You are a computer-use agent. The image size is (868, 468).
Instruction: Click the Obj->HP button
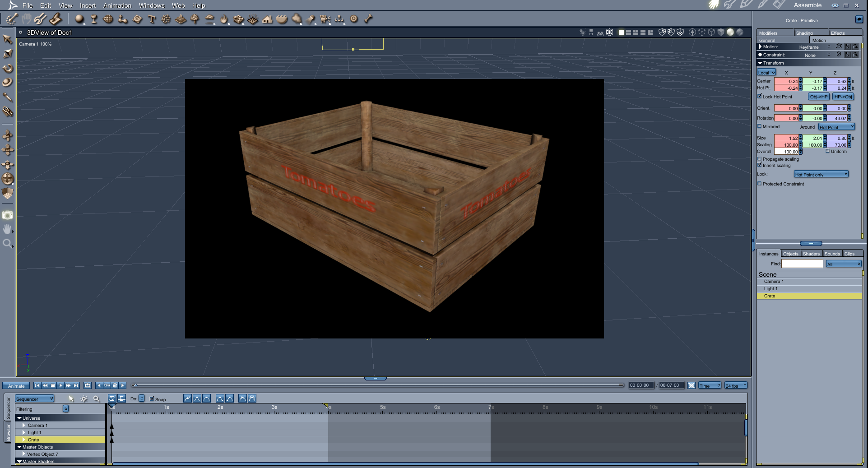point(819,97)
